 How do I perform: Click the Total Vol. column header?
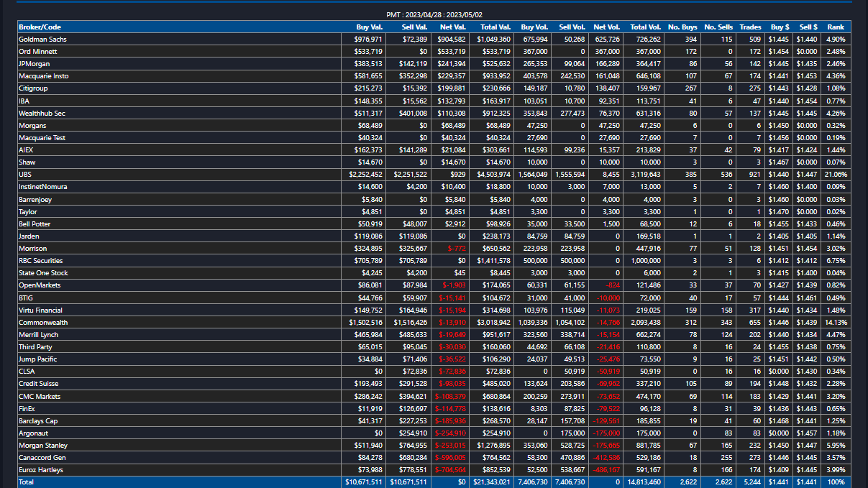tap(646, 27)
